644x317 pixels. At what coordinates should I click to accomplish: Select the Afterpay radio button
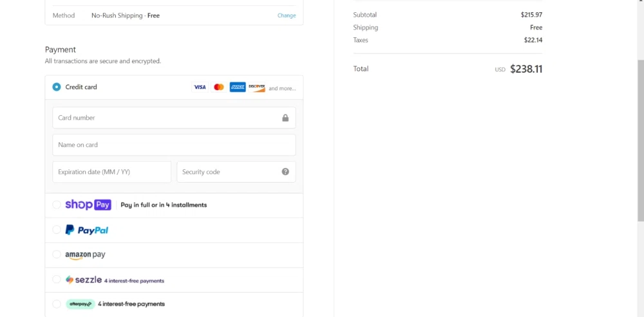(x=57, y=304)
